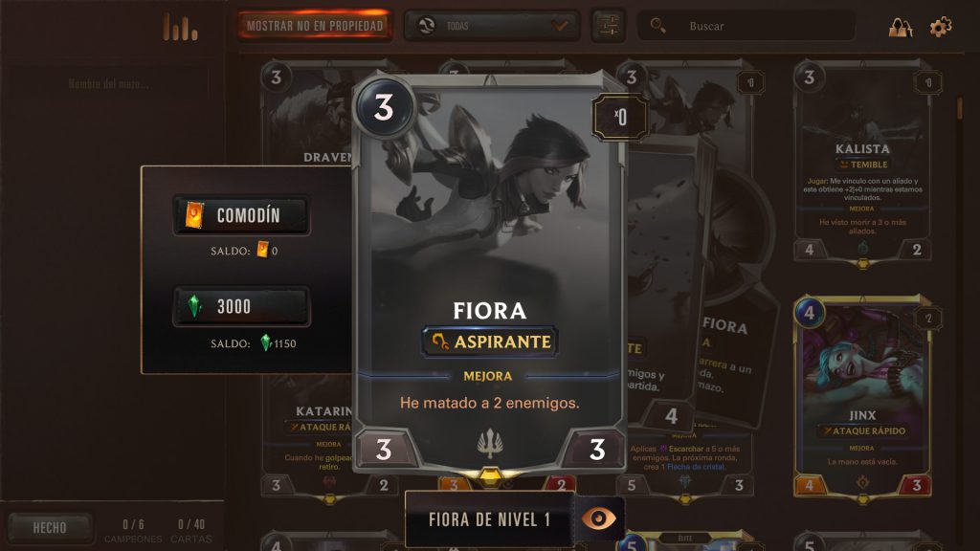Click the collection scrollbar handle

coord(959,107)
